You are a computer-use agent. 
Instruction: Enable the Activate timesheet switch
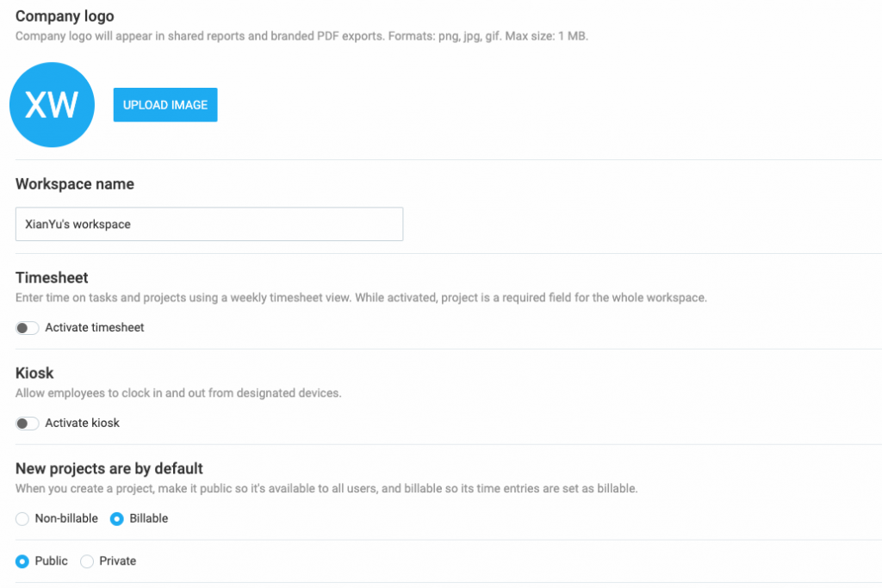(28, 328)
